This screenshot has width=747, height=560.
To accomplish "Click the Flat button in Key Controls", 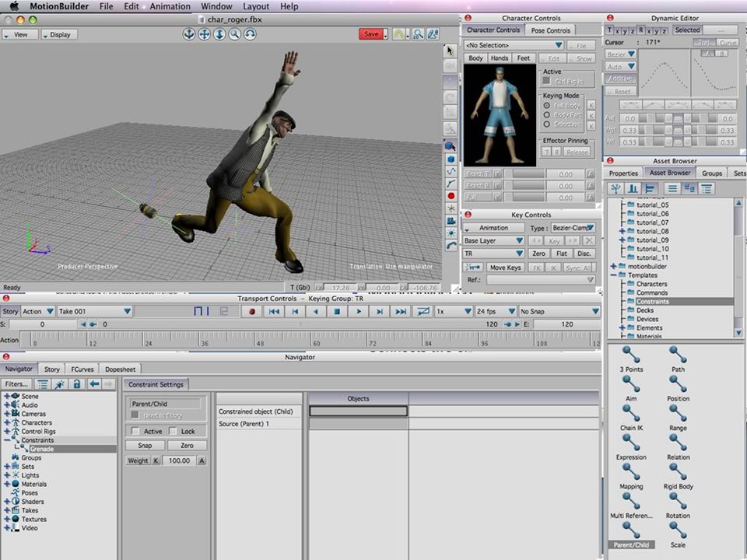I will [562, 254].
